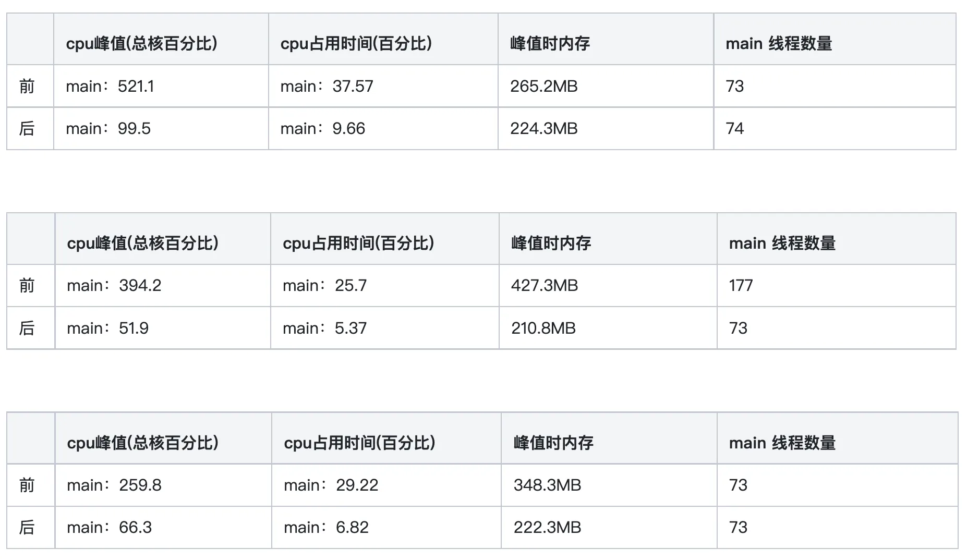Click the 348.3MB peak memory cell
Image resolution: width=967 pixels, height=560 pixels.
[547, 485]
